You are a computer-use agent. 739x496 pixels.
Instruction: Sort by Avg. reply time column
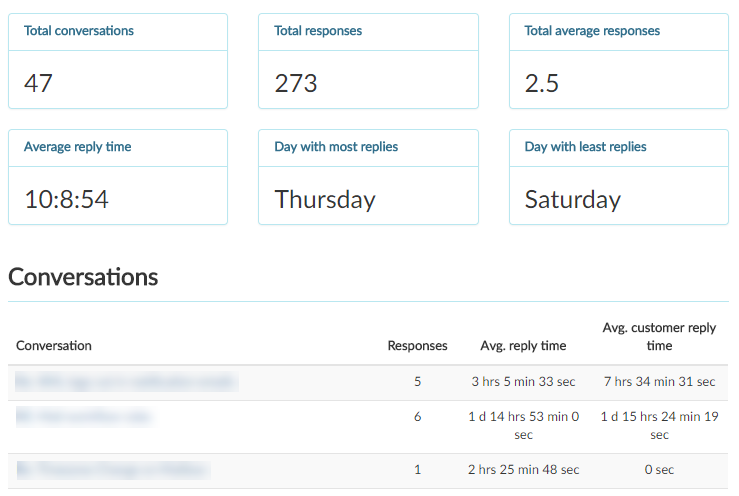523,346
